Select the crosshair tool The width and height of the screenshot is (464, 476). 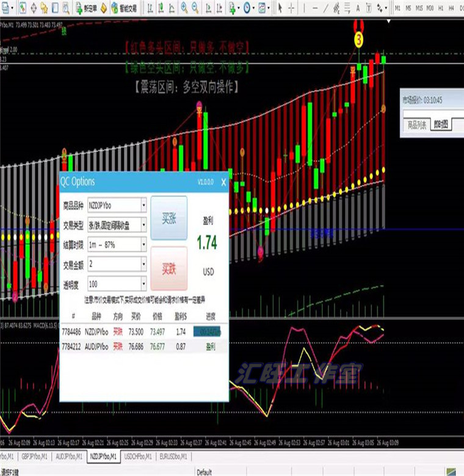coord(291,8)
